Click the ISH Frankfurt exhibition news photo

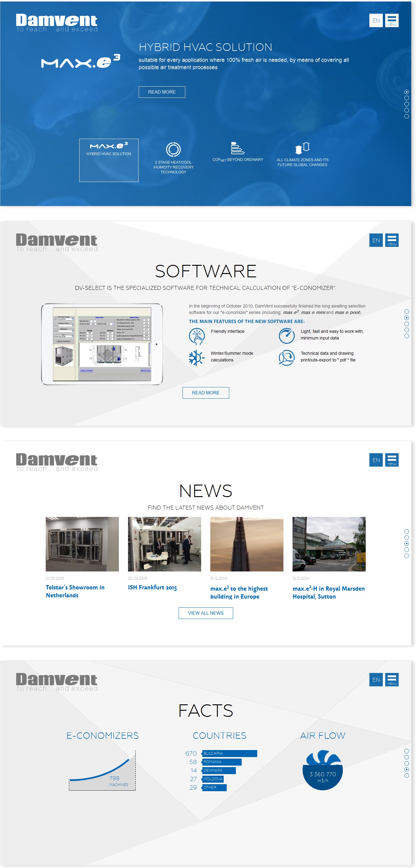164,544
